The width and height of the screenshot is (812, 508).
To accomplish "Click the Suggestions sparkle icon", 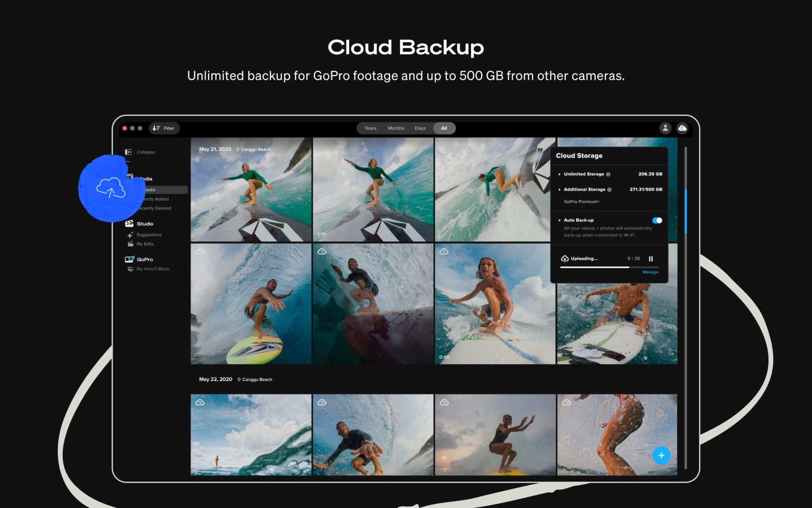I will [x=129, y=235].
